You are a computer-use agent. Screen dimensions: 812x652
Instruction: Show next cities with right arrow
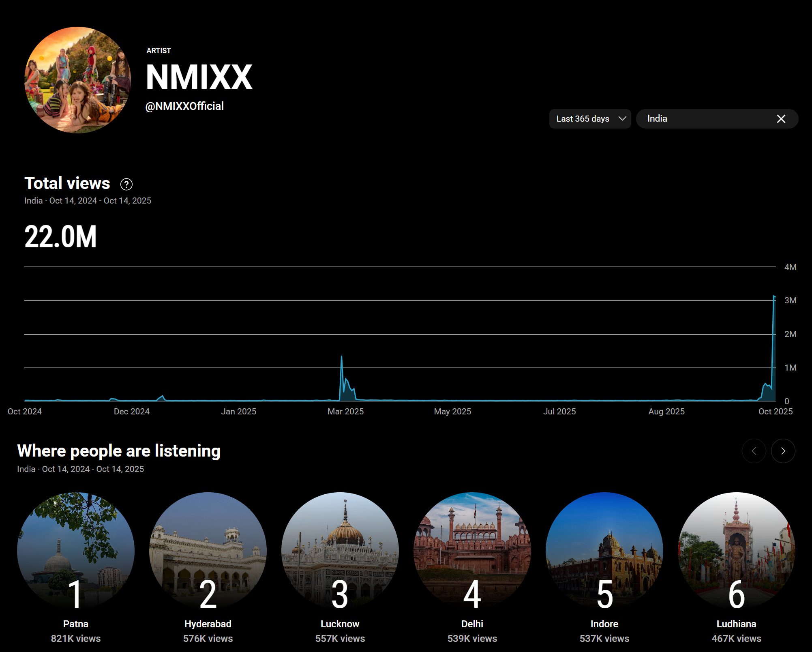pos(783,451)
